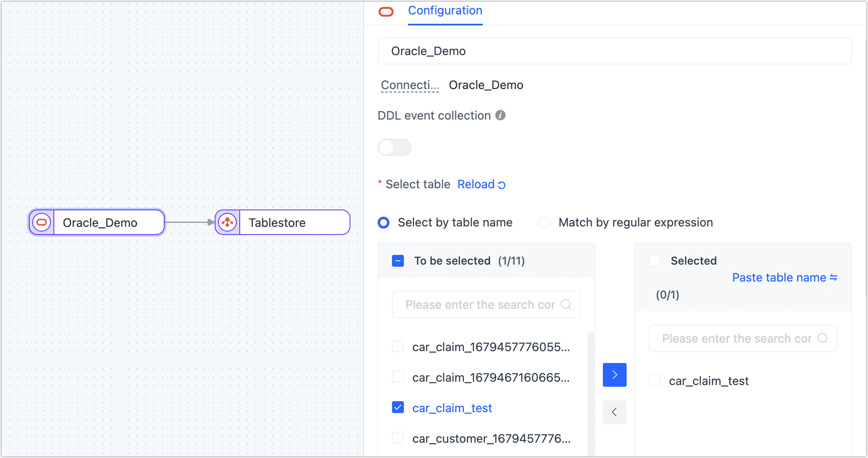
Task: Click the search magnifier in the To be selected panel
Action: tap(566, 304)
